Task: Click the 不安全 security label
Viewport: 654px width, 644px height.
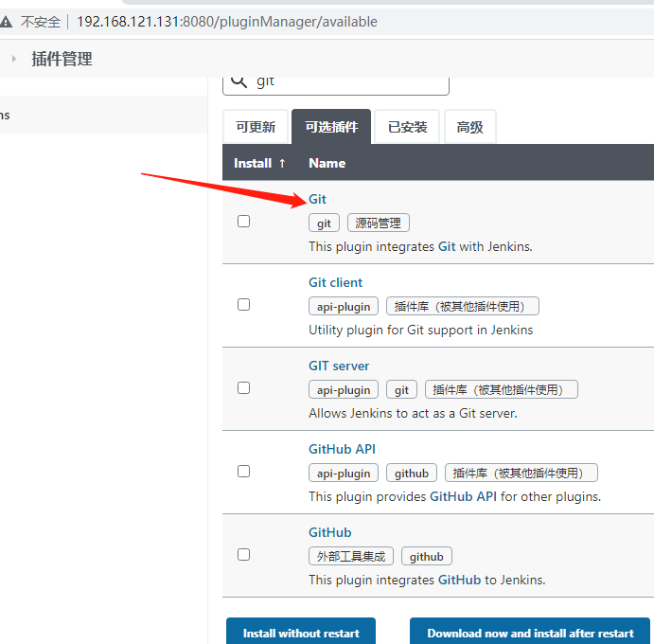Action: point(41,22)
